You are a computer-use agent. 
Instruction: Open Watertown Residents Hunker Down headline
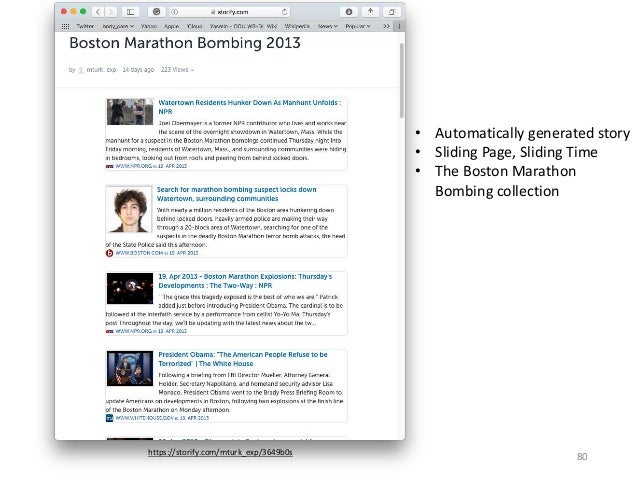pos(249,107)
